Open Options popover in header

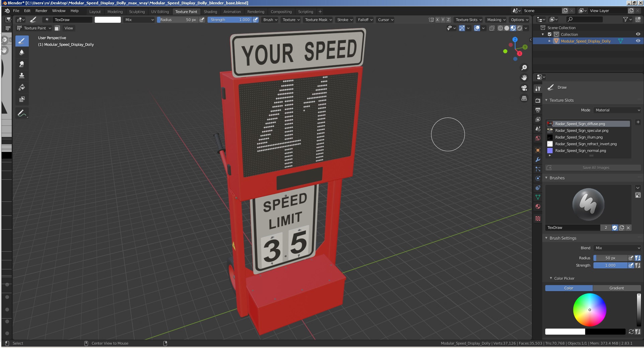[519, 20]
